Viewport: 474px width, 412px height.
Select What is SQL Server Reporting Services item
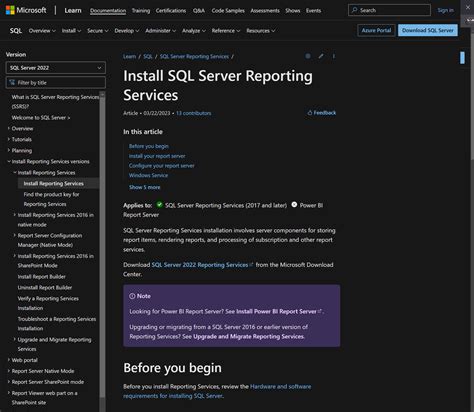(55, 102)
